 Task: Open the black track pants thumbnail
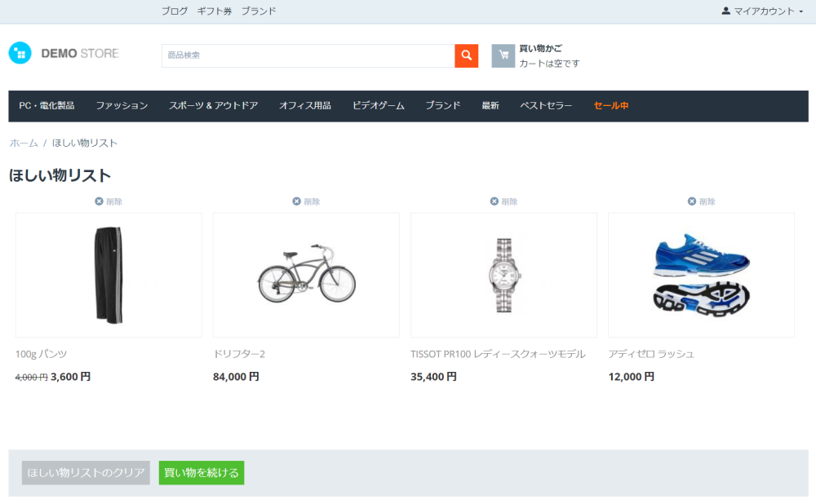[109, 275]
